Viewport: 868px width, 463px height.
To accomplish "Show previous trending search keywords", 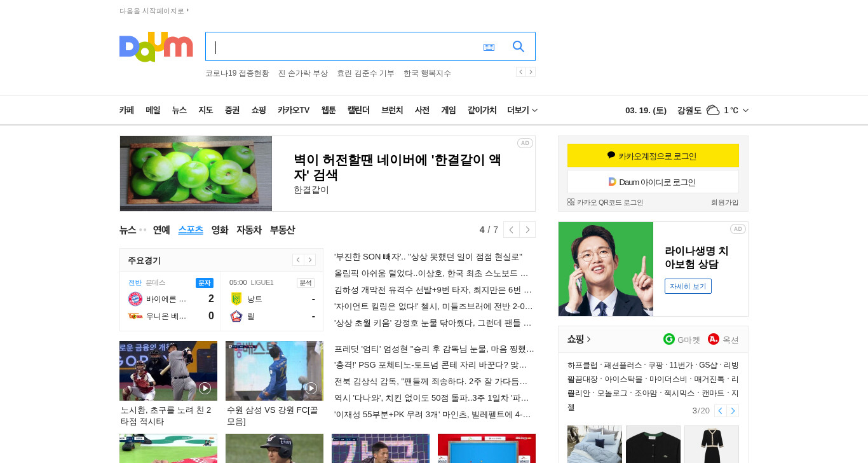I will point(520,72).
